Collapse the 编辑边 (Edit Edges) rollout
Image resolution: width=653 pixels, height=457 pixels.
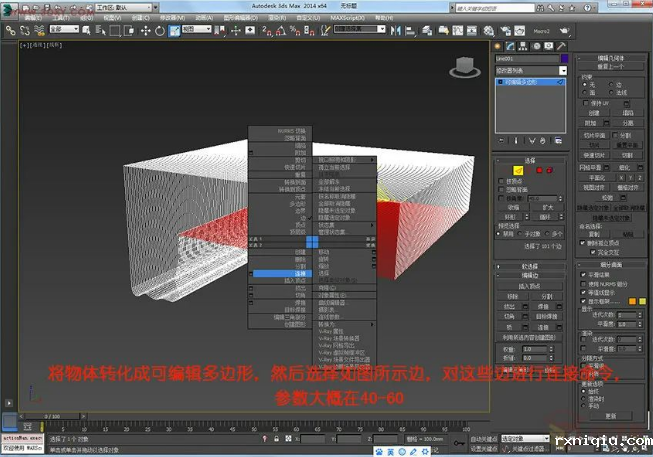coord(529,275)
